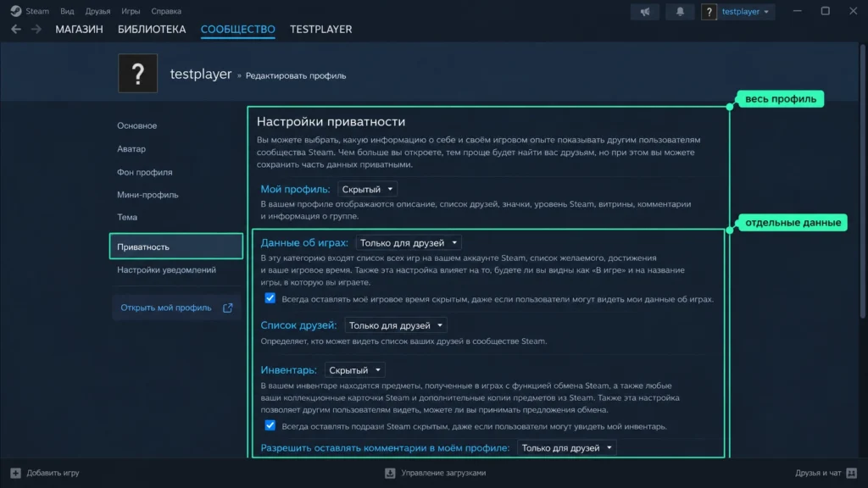The height and width of the screenshot is (488, 868).
Task: Select 'Фон профиля' in the sidebar
Action: pyautogui.click(x=144, y=172)
